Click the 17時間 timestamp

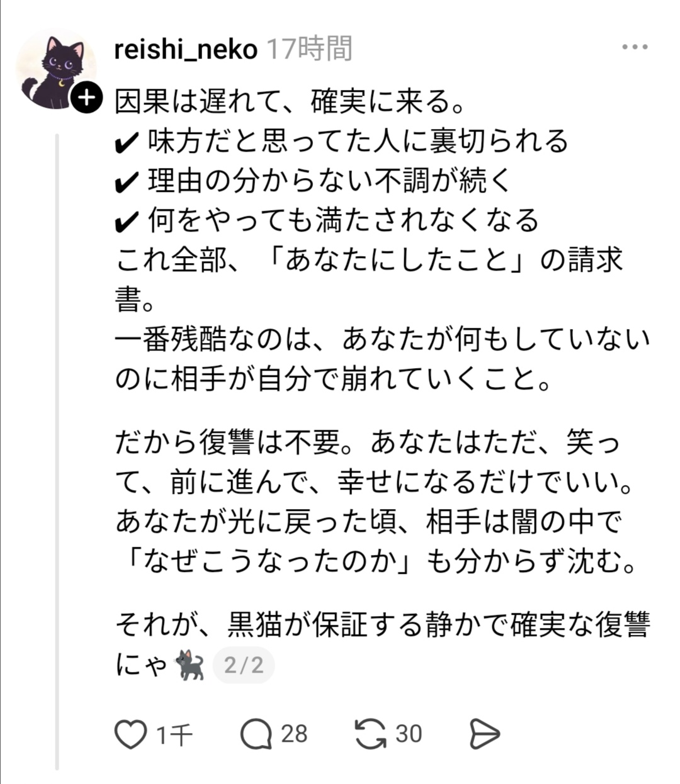pyautogui.click(x=309, y=49)
